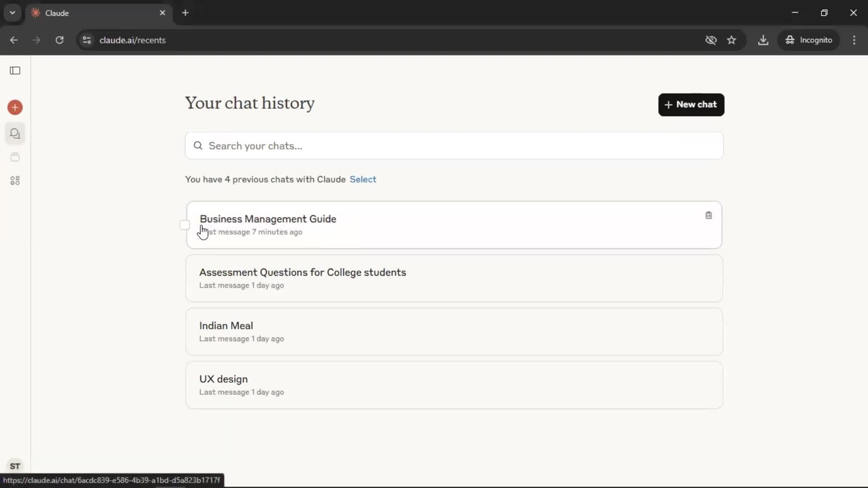Click the search magnifier icon
This screenshot has height=488, width=868.
pos(198,145)
